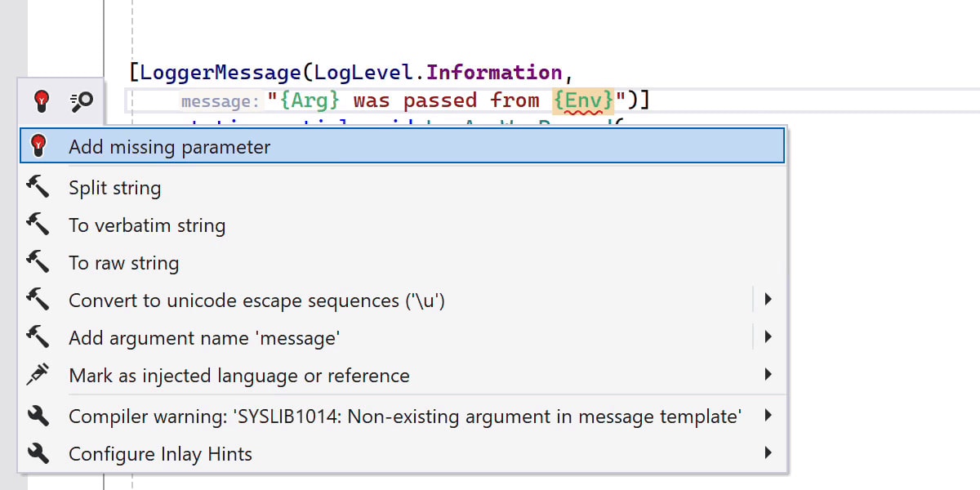Viewport: 980px width, 490px height.
Task: Click wrench icon beside Compiler warning entry
Action: click(38, 416)
